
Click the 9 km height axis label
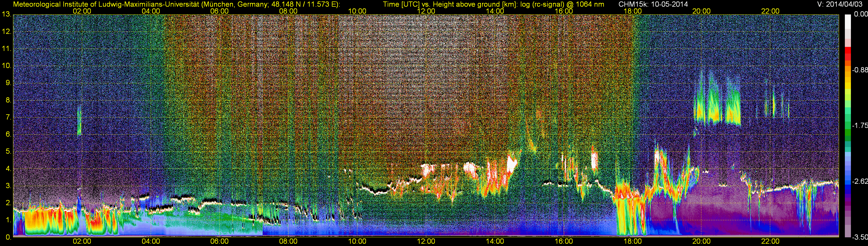pos(8,83)
